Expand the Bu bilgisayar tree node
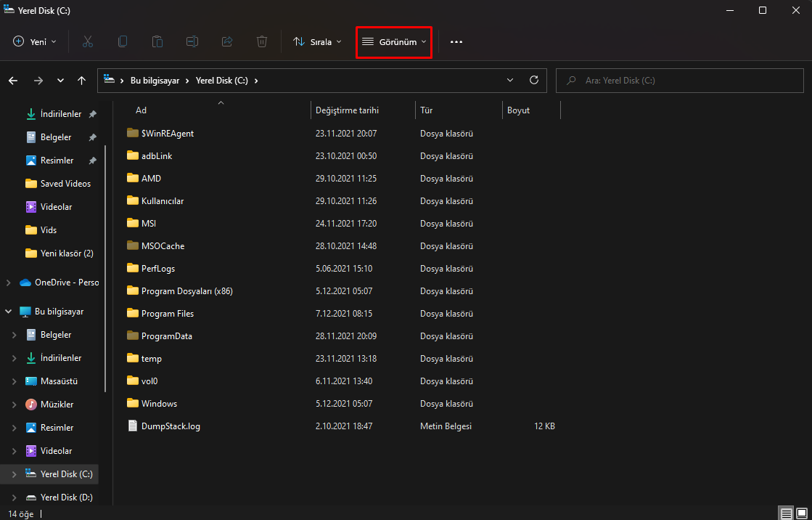 (9, 312)
